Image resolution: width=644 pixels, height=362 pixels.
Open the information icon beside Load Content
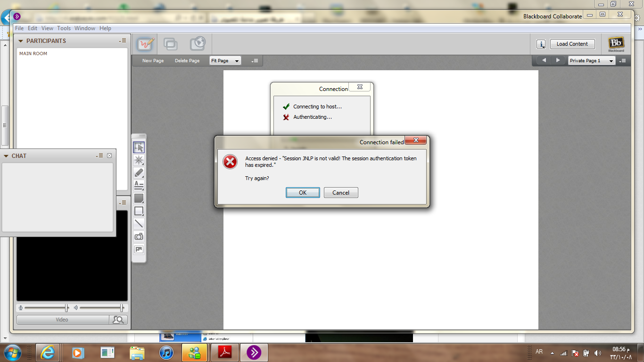(x=541, y=44)
